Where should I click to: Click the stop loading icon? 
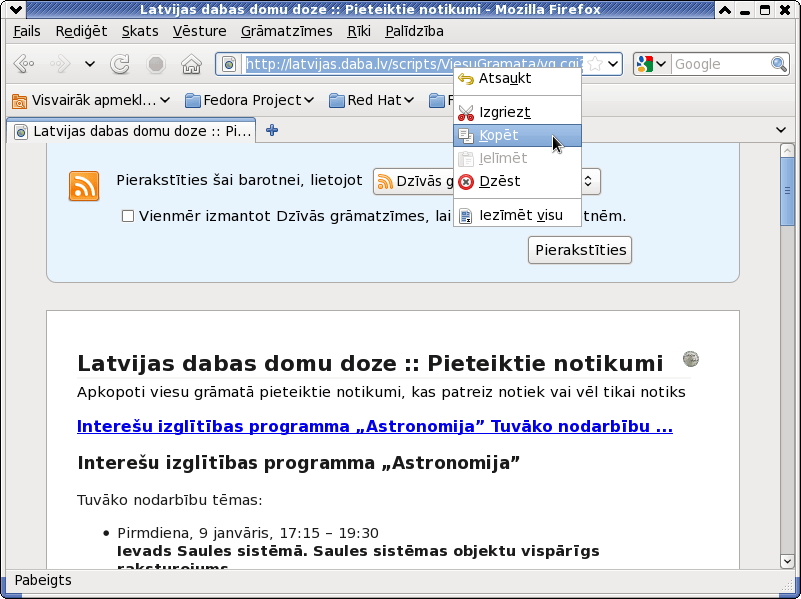pyautogui.click(x=156, y=64)
